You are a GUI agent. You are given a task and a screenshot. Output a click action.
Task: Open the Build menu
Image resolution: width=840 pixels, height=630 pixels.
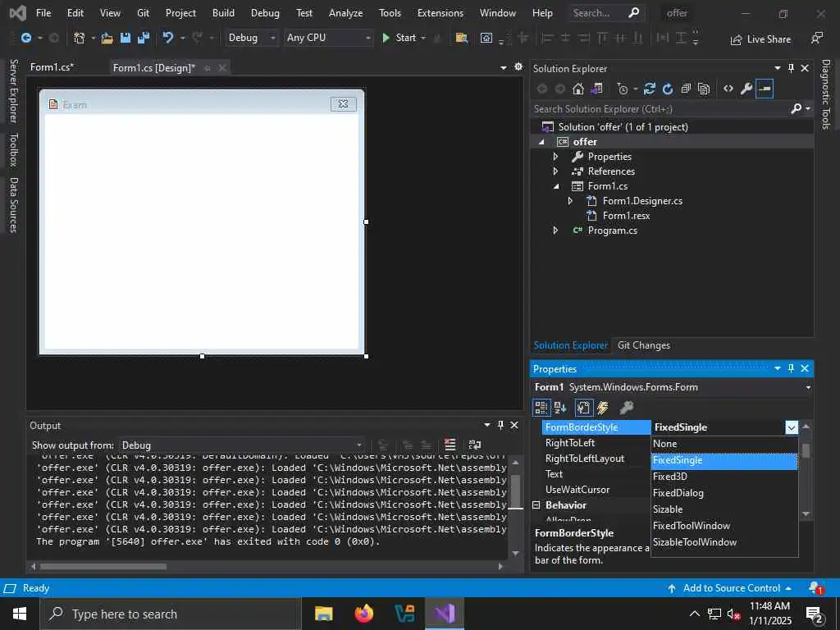[x=223, y=13]
